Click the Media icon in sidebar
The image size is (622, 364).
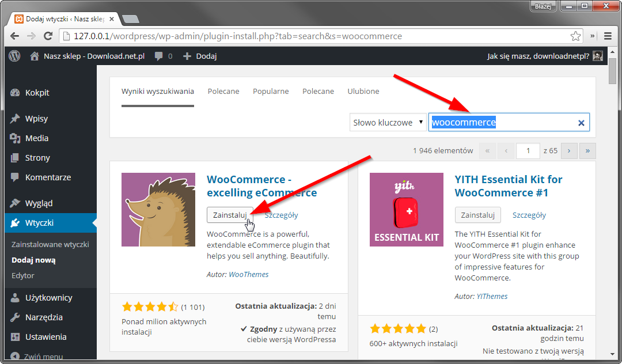[15, 138]
